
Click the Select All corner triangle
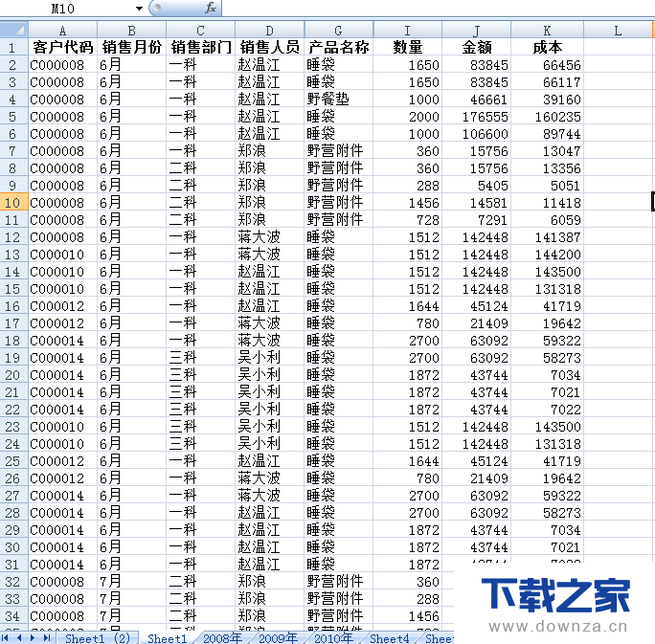coord(13,30)
